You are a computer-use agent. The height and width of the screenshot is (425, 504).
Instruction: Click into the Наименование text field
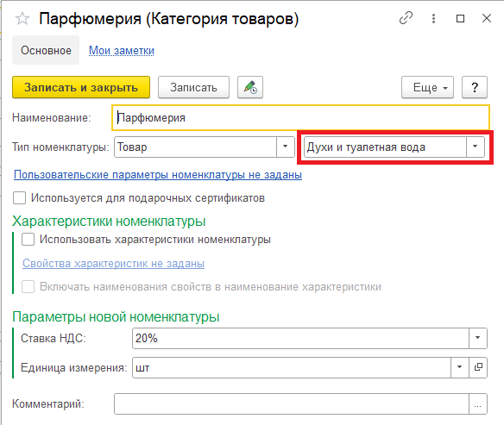(x=300, y=118)
